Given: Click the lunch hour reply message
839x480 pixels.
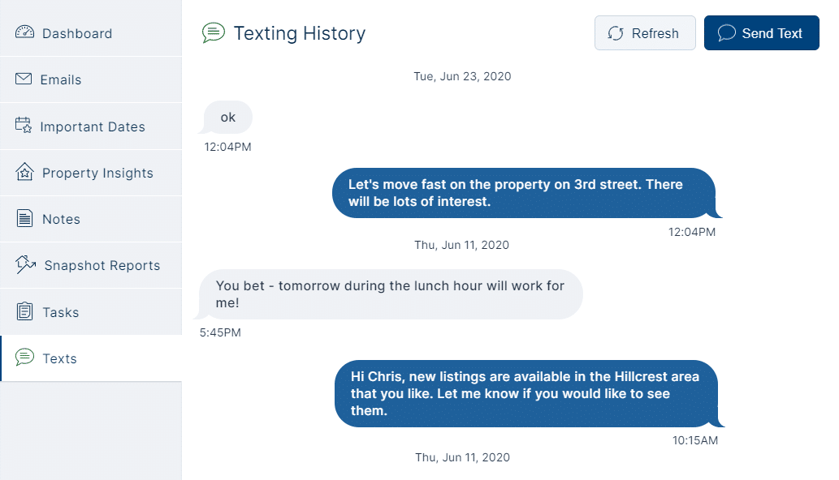Looking at the screenshot, I should click(x=391, y=294).
